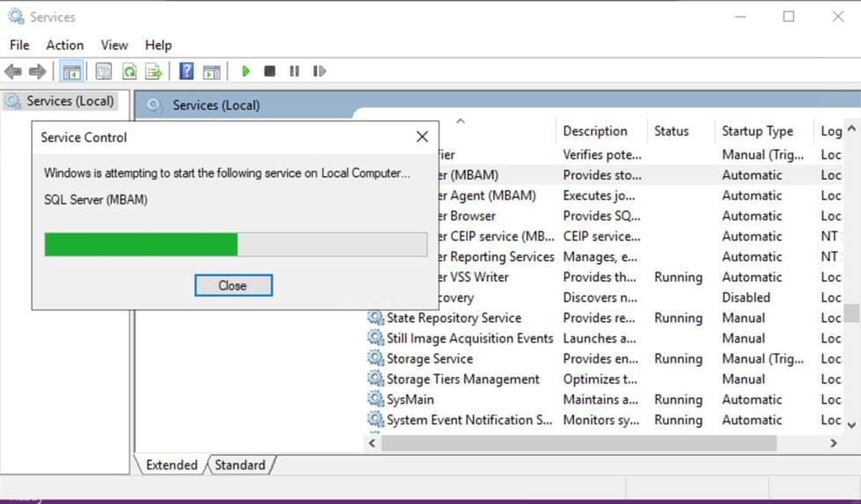Select the System Event Notification service name
Image resolution: width=861 pixels, height=504 pixels.
click(469, 420)
